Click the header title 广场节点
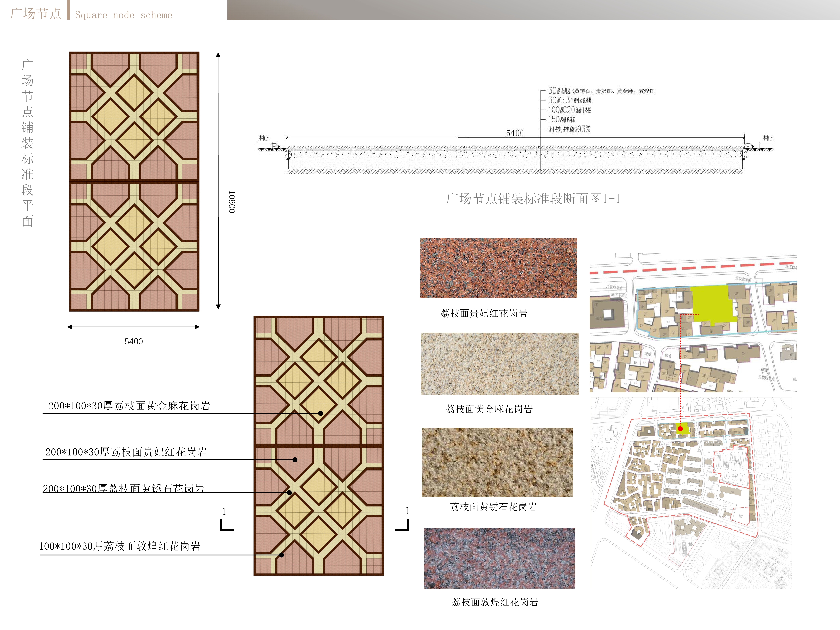 (x=36, y=13)
